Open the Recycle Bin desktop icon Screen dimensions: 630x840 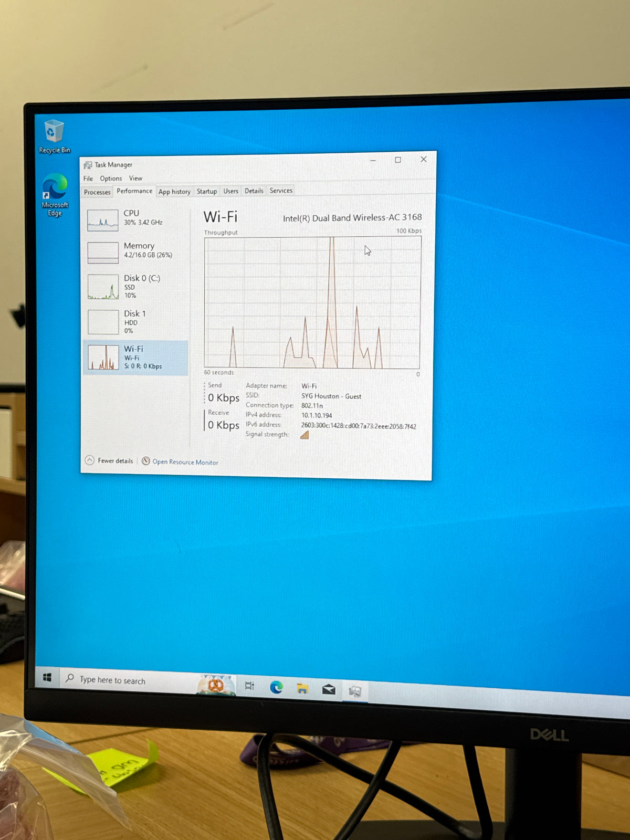54,136
